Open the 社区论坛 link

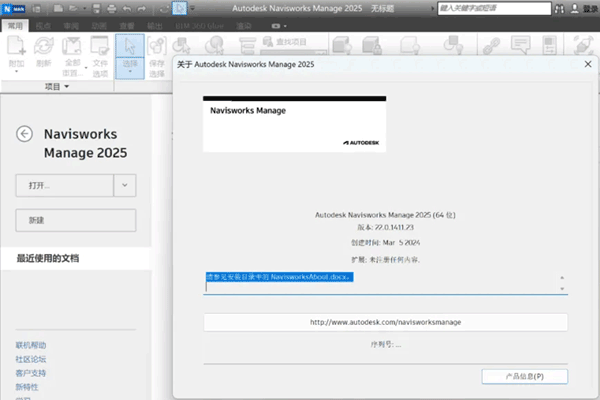pyautogui.click(x=31, y=359)
